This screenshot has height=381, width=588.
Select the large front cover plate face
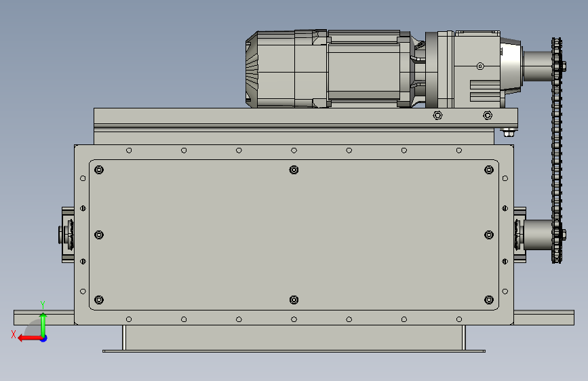(294, 235)
